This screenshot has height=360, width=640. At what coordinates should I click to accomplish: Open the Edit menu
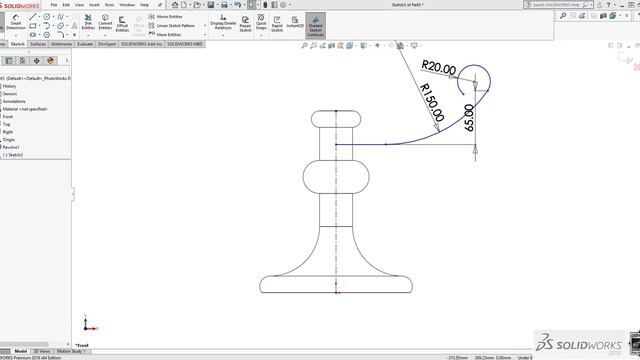[66, 5]
